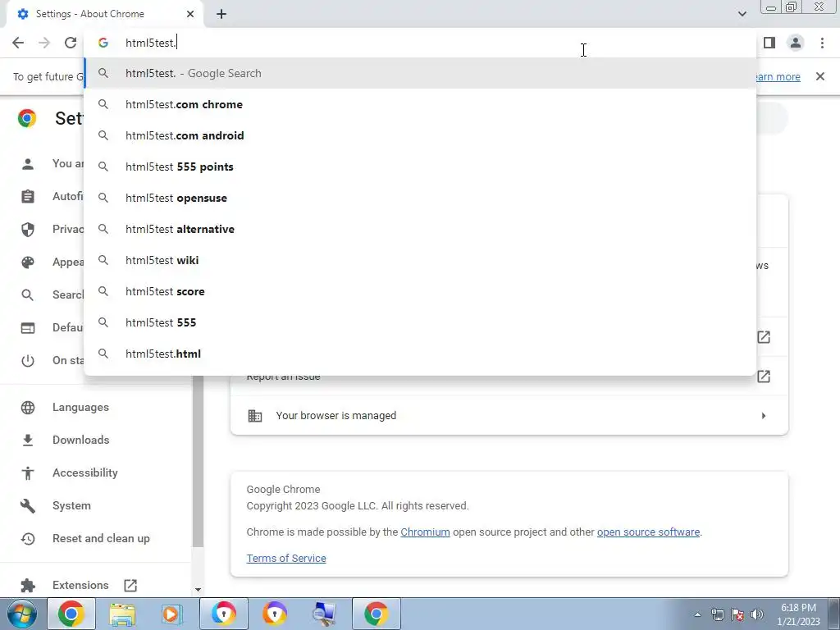
Task: Go to System settings
Action: coord(72,505)
